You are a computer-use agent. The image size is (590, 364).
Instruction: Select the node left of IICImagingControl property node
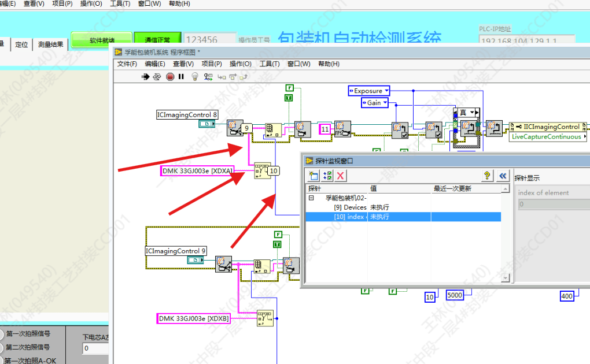coord(493,128)
